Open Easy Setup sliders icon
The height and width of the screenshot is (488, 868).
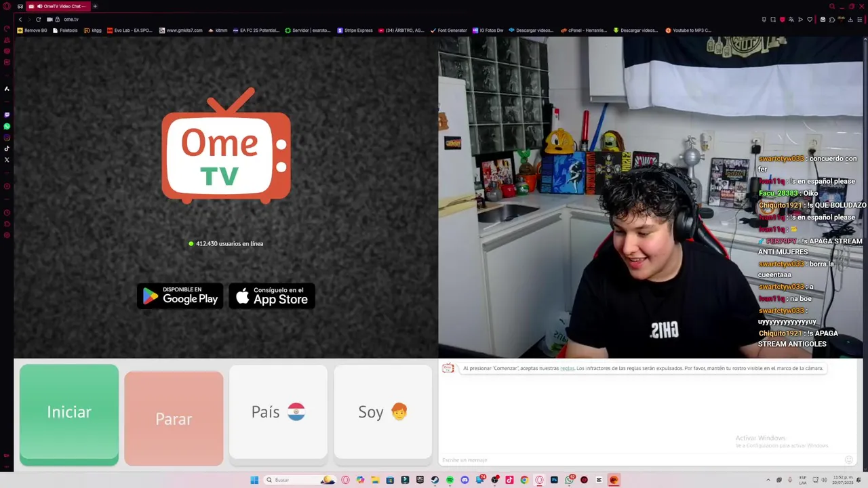[859, 19]
